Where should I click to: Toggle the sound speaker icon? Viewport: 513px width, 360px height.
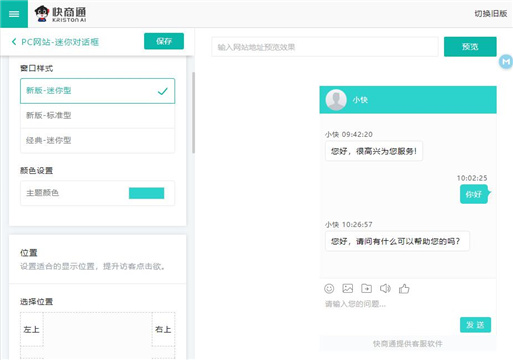pyautogui.click(x=385, y=288)
